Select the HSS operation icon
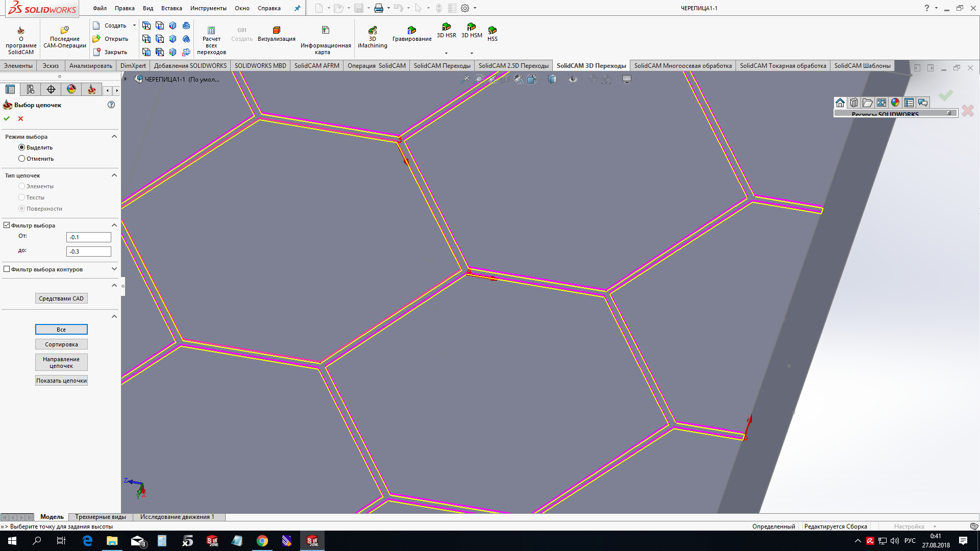Screen dimensions: 980x551 pos(492,31)
